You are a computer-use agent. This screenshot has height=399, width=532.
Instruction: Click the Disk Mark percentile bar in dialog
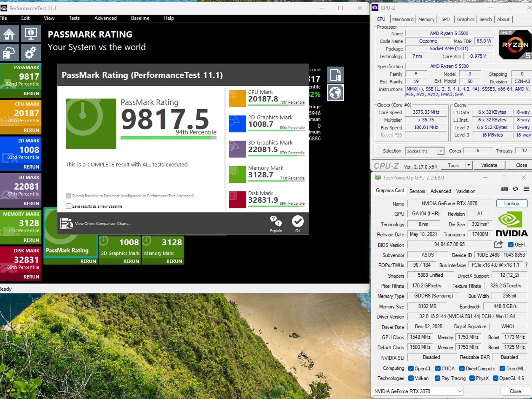pos(276,206)
